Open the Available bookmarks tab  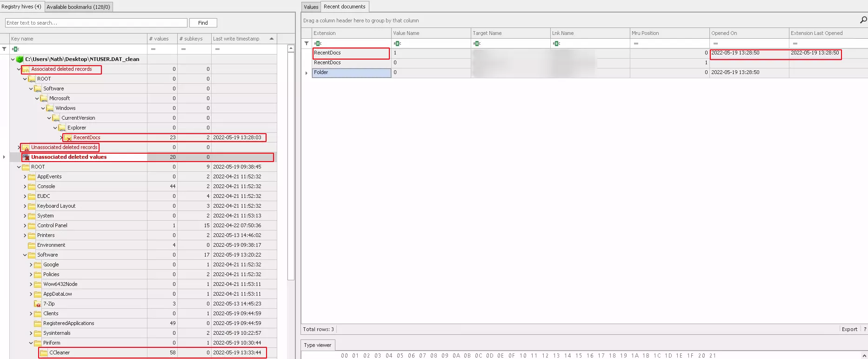(x=78, y=7)
